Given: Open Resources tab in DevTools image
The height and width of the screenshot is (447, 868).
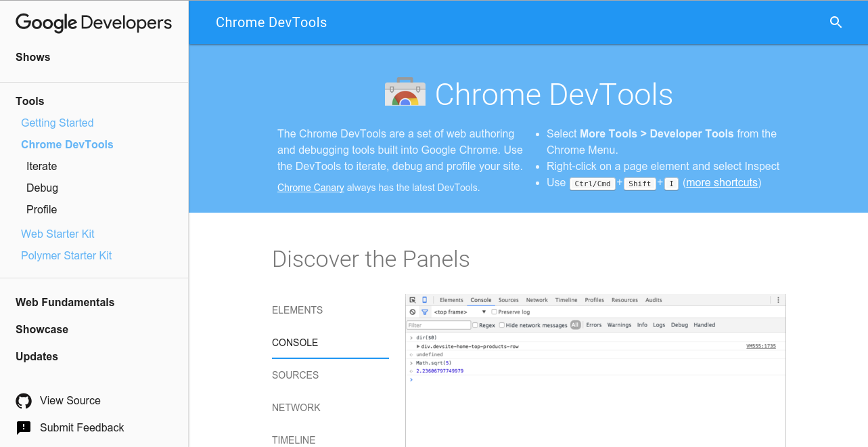Looking at the screenshot, I should pyautogui.click(x=624, y=300).
